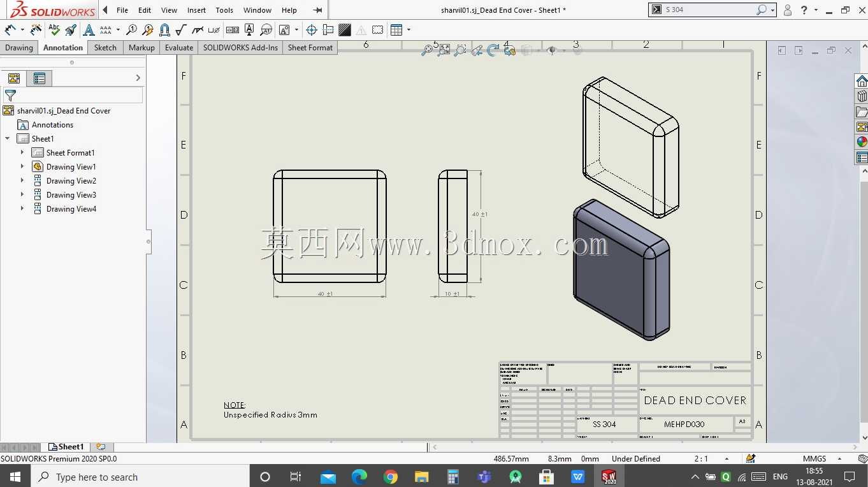The width and height of the screenshot is (868, 487).
Task: Select the Smart Dimension tool
Action: click(10, 29)
